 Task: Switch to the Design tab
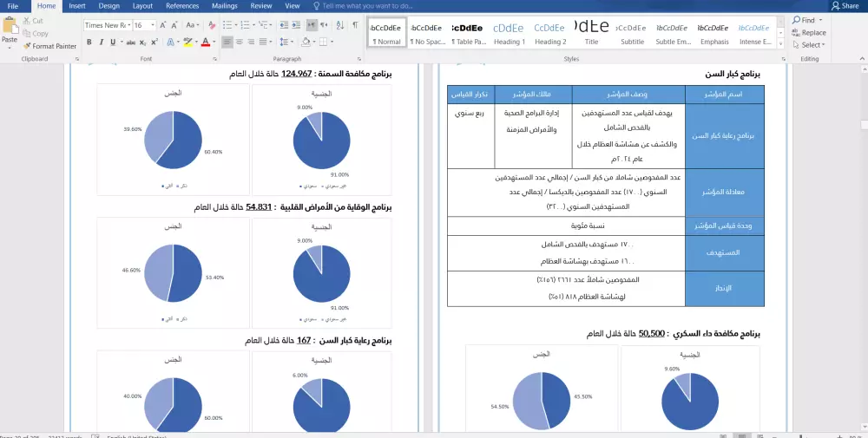coord(109,6)
